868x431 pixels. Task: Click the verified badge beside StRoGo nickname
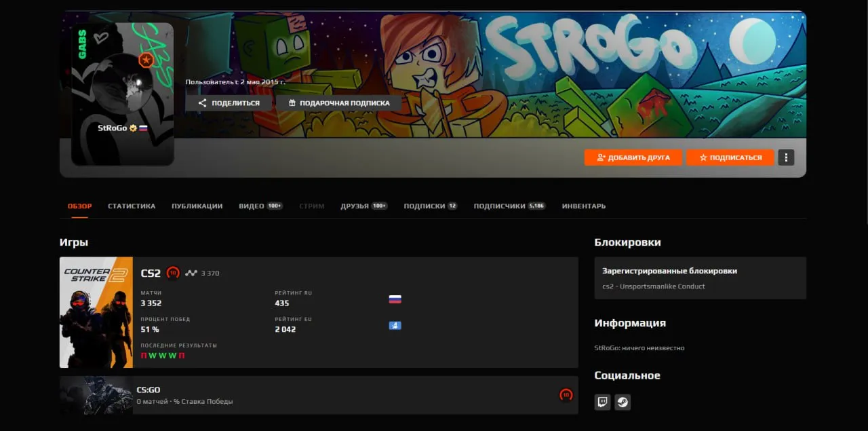tap(134, 128)
